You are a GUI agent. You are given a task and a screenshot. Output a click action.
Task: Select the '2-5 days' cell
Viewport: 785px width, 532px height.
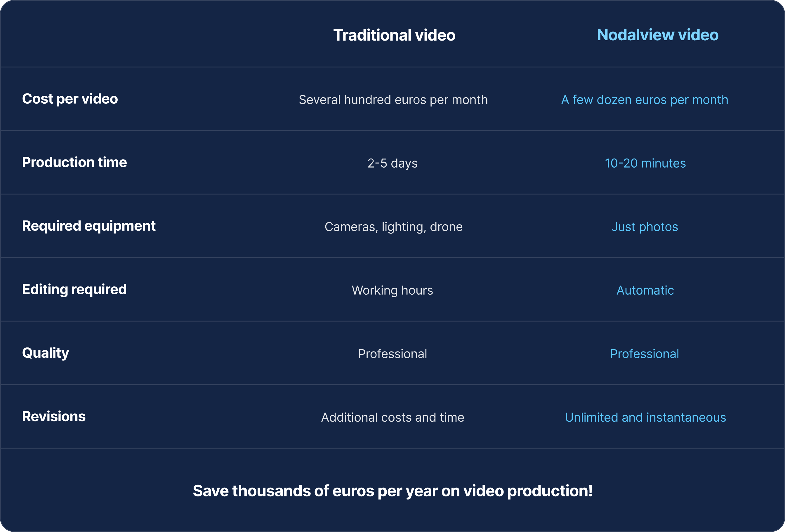coord(392,164)
